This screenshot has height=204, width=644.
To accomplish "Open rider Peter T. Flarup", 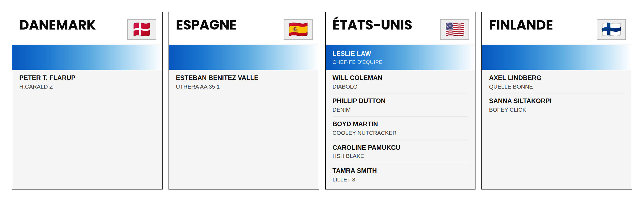I will [x=47, y=78].
